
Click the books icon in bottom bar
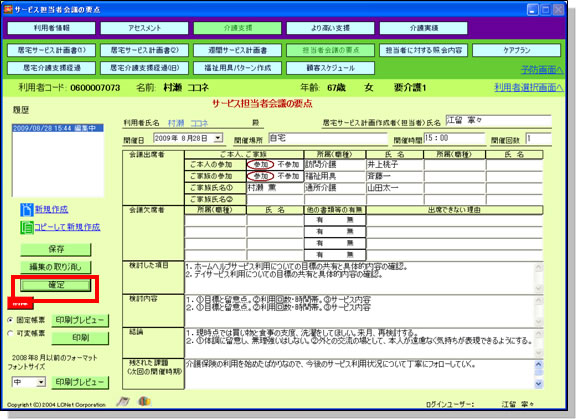click(x=144, y=401)
